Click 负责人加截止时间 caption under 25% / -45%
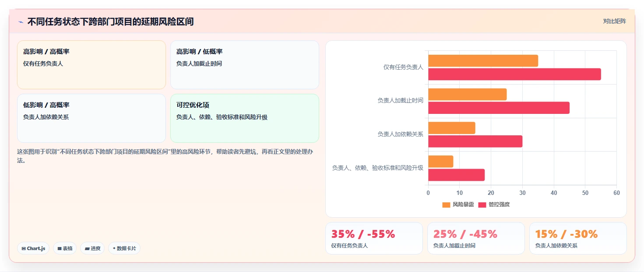This screenshot has height=272, width=644. click(x=454, y=246)
